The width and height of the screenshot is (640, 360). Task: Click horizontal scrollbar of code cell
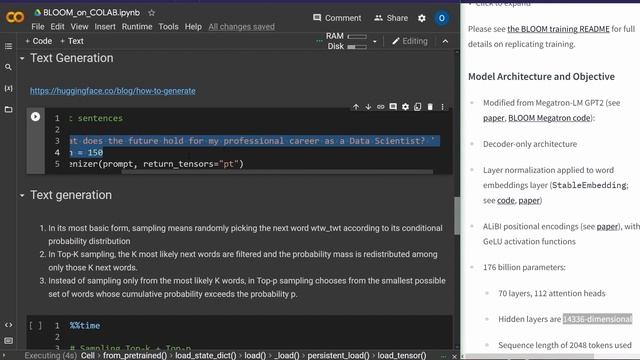[277, 172]
